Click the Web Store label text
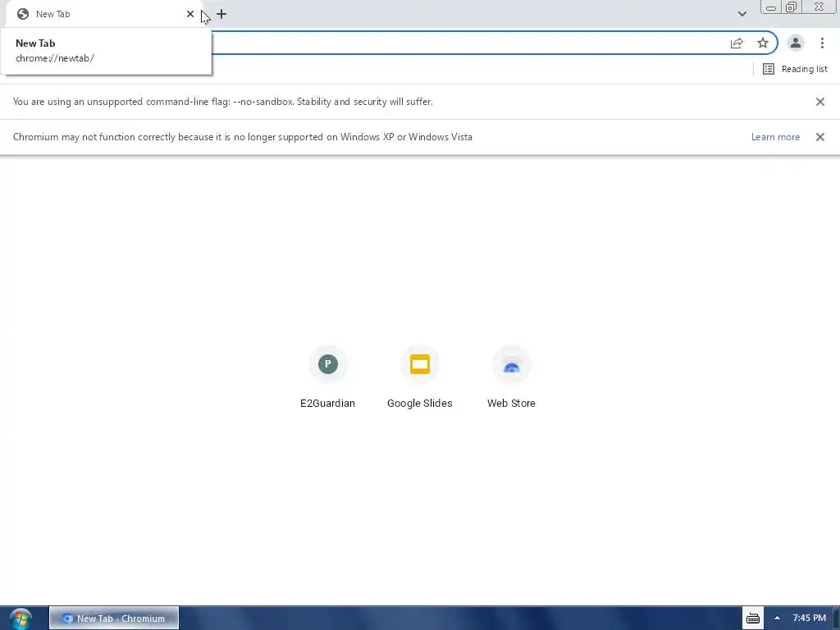The image size is (840, 630). [x=511, y=404]
